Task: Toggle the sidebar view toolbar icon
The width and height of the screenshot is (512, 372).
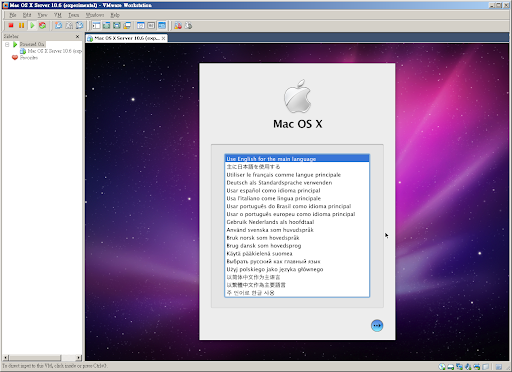Action: click(96, 25)
